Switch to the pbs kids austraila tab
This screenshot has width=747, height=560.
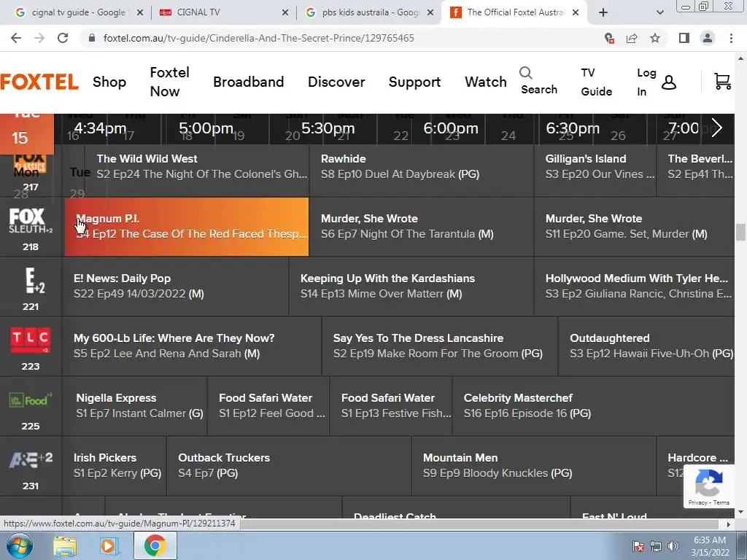pos(368,12)
